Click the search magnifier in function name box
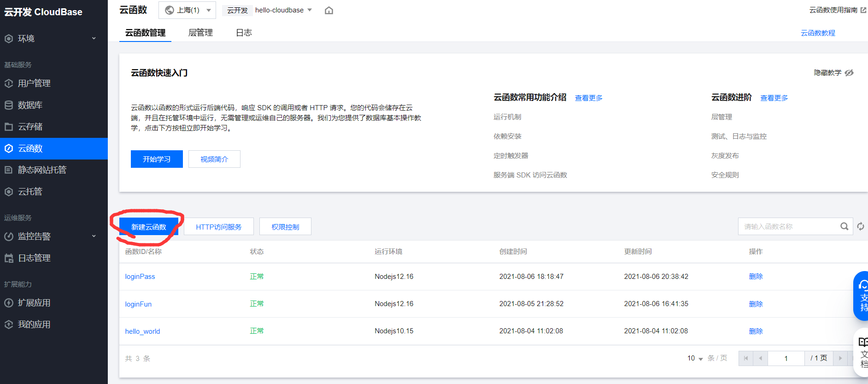 pyautogui.click(x=844, y=226)
